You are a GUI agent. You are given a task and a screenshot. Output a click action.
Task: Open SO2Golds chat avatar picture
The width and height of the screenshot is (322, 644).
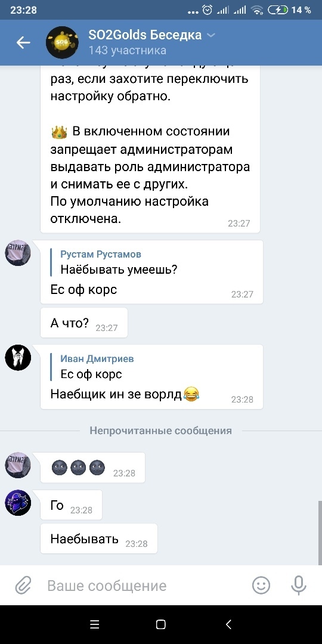(62, 43)
